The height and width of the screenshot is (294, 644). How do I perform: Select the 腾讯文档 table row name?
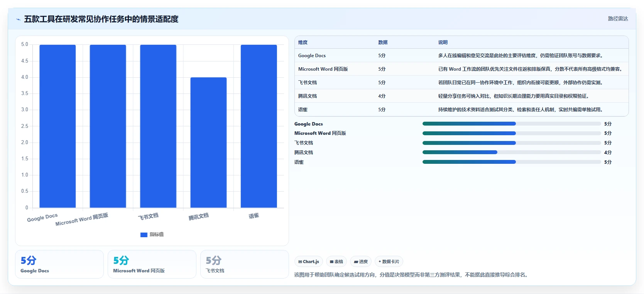308,96
